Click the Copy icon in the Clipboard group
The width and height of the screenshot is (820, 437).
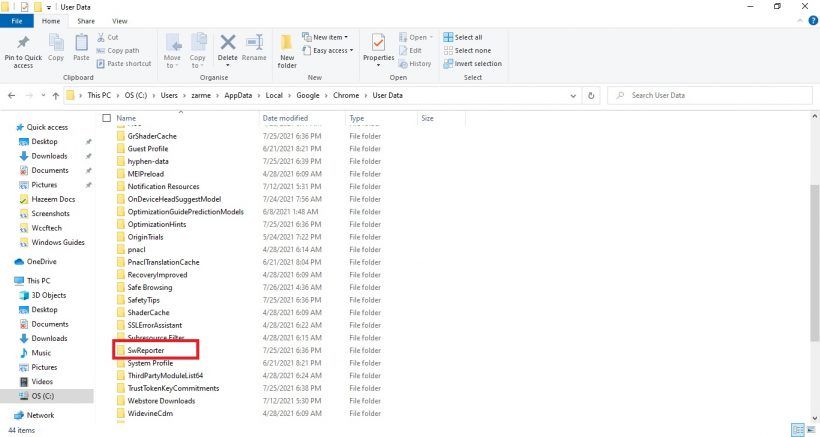coord(56,44)
